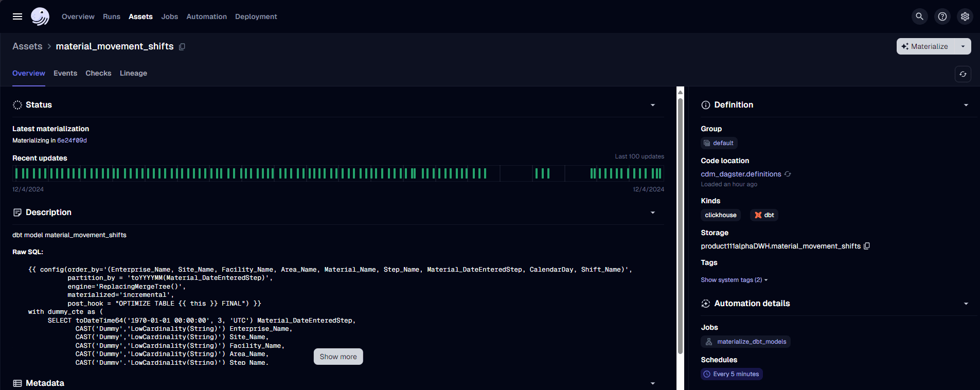
Task: Collapse the Definition section
Action: coord(966,105)
